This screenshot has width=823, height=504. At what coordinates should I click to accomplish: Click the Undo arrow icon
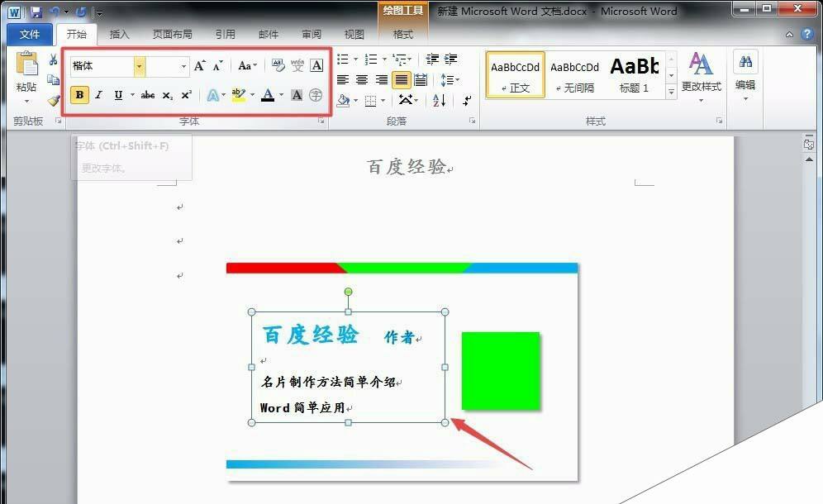55,12
